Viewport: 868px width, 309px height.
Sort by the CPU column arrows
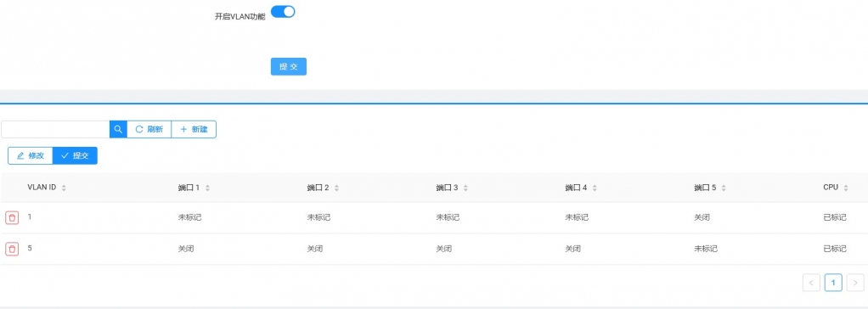(845, 188)
